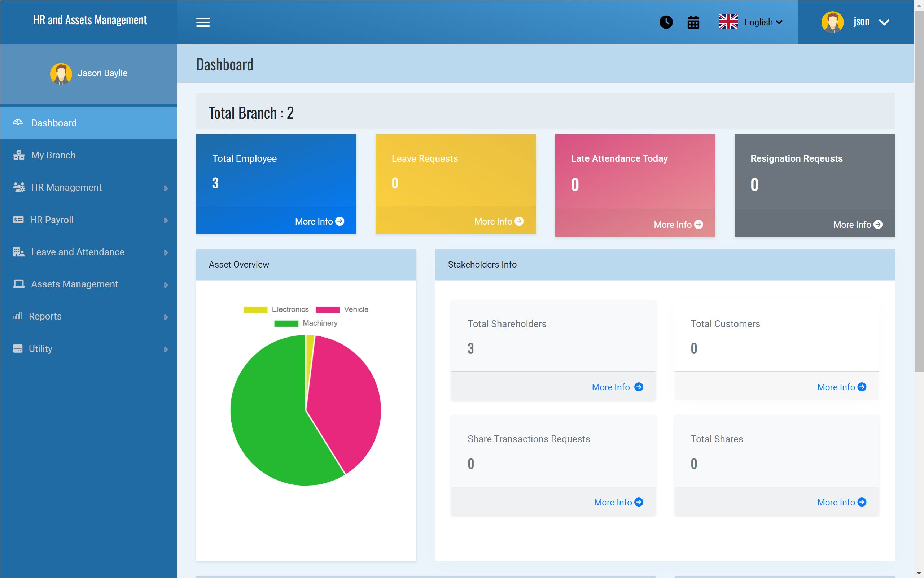Screen dimensions: 924x578
Task: Click the page vertical scrollbar thumb
Action: (x=919, y=191)
